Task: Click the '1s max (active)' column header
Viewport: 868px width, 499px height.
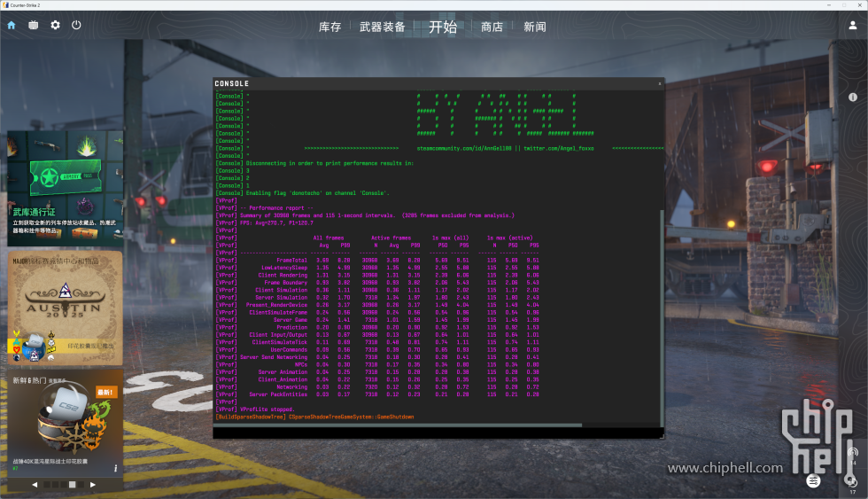Action: (510, 238)
